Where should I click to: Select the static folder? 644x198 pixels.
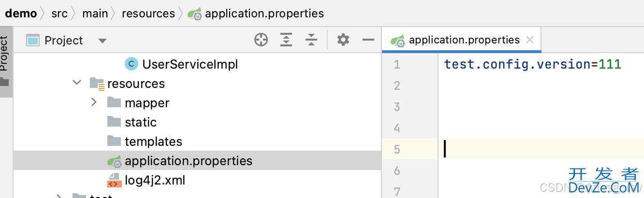point(141,122)
